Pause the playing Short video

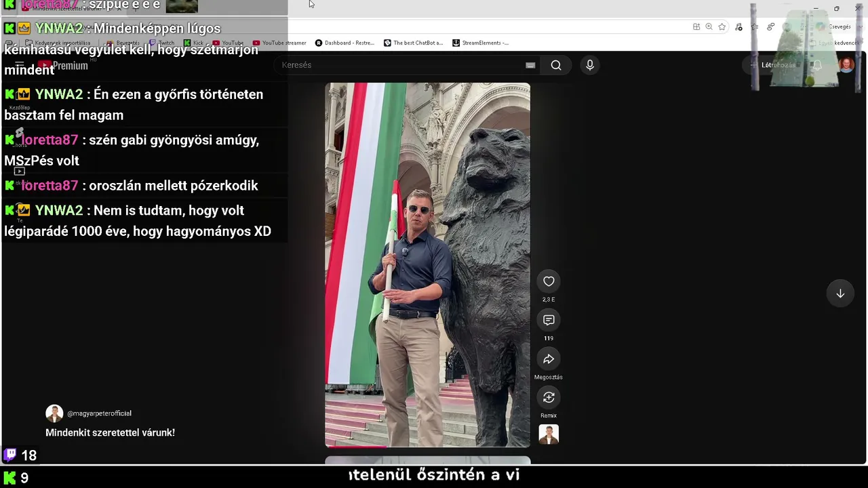[x=427, y=264]
